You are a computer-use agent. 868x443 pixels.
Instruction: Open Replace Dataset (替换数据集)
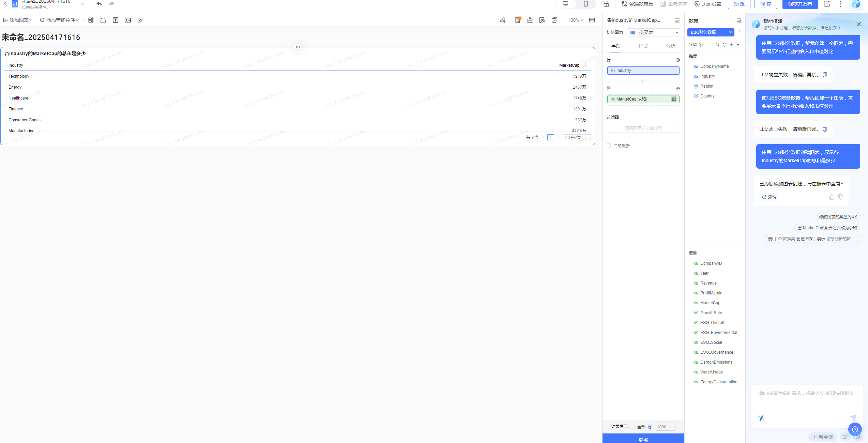(637, 4)
